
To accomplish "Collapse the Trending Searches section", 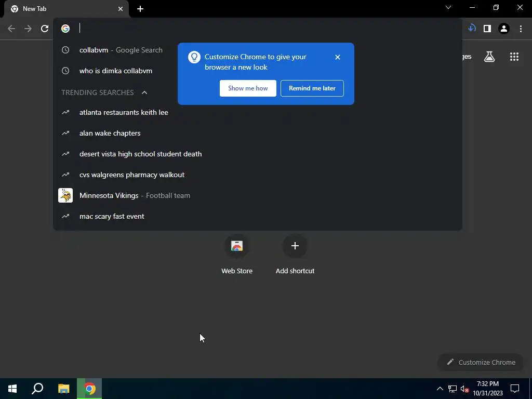I will pos(144,92).
